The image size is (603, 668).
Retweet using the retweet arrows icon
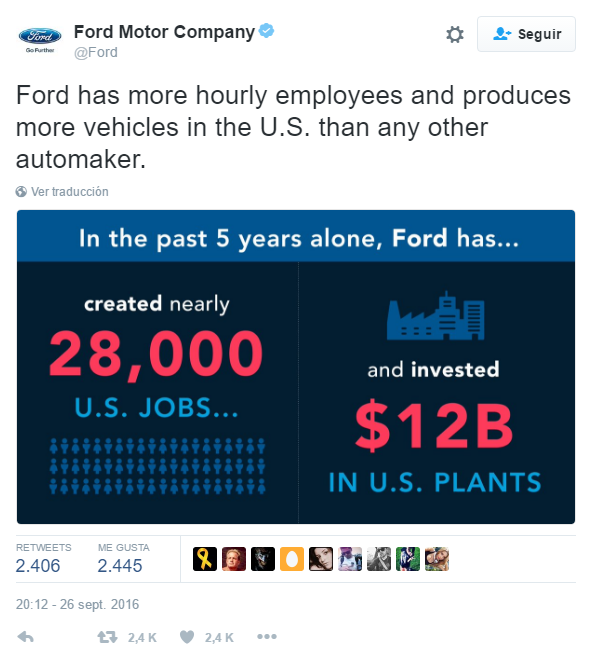click(107, 637)
